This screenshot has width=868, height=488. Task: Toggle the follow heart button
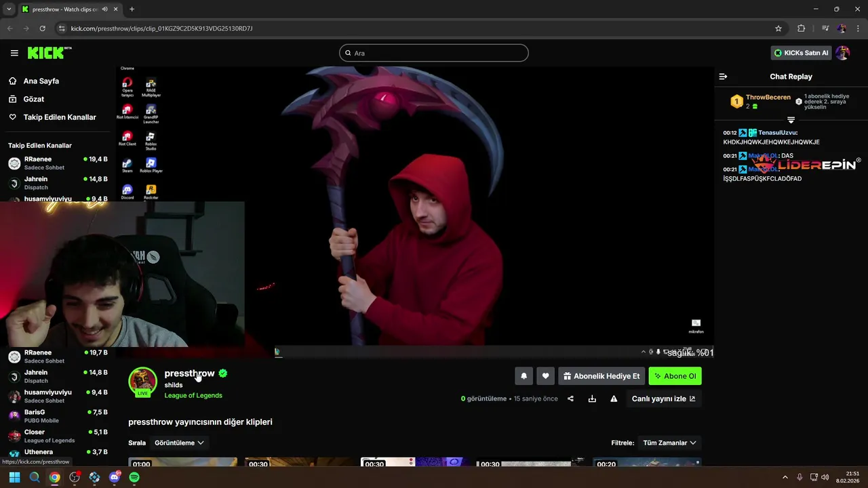coord(545,376)
